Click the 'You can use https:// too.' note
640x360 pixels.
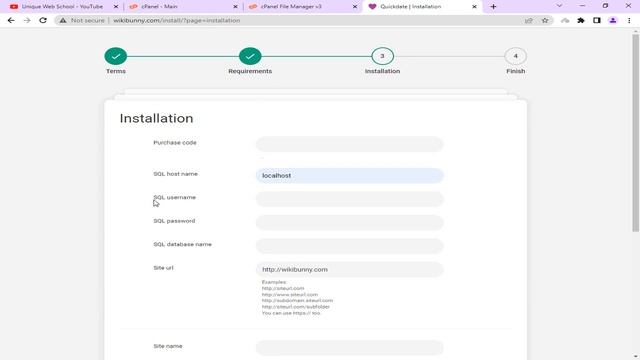click(x=291, y=313)
